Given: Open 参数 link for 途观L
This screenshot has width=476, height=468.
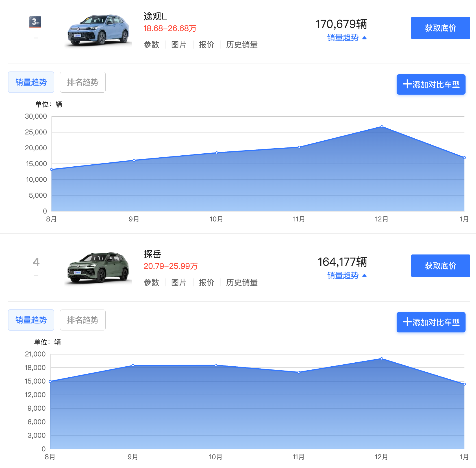Looking at the screenshot, I should (151, 45).
